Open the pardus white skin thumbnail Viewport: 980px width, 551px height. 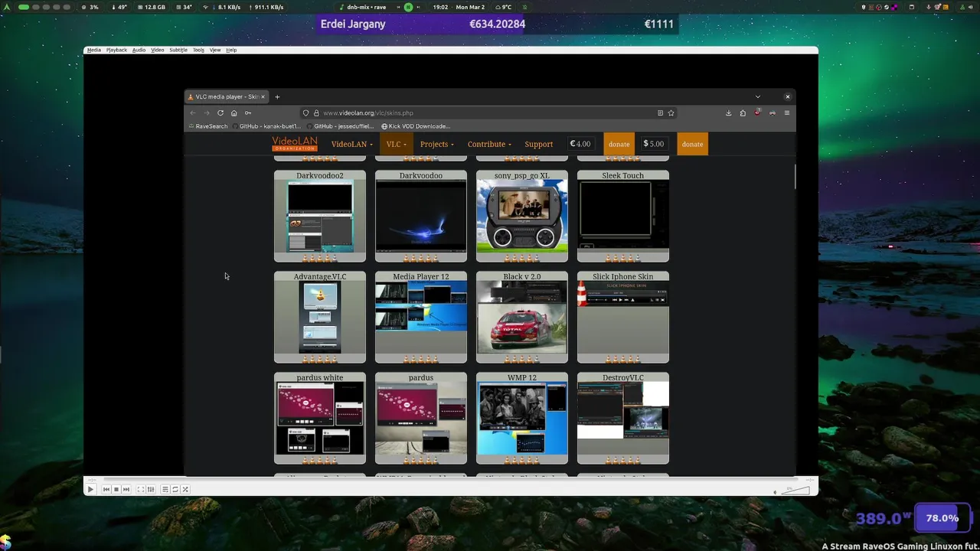pos(320,418)
